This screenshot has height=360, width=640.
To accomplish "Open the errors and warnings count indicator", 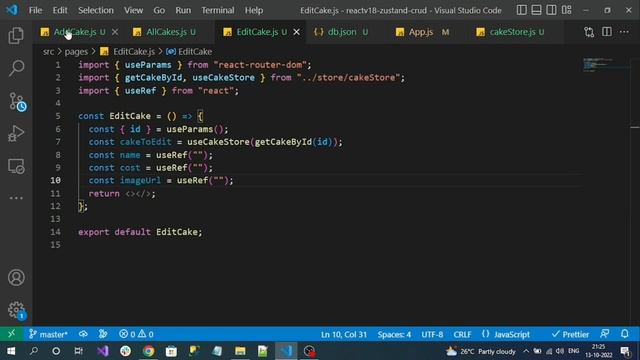I will (x=136, y=334).
